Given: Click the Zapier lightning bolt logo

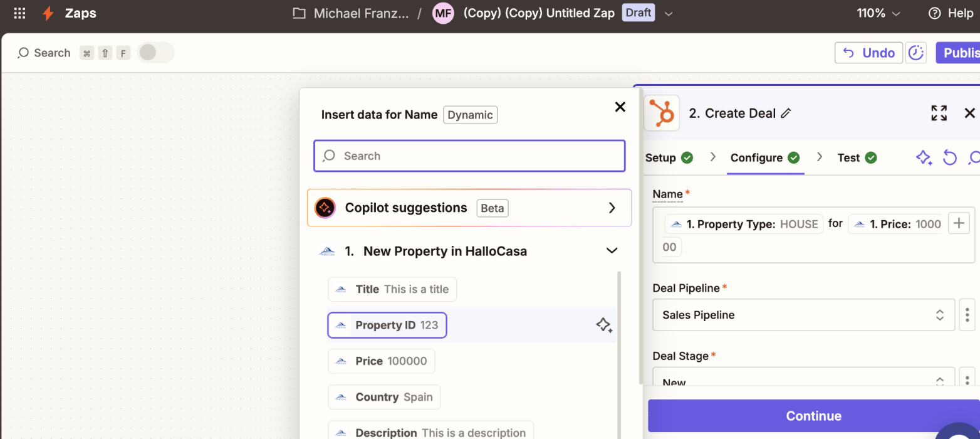Looking at the screenshot, I should pos(48,13).
